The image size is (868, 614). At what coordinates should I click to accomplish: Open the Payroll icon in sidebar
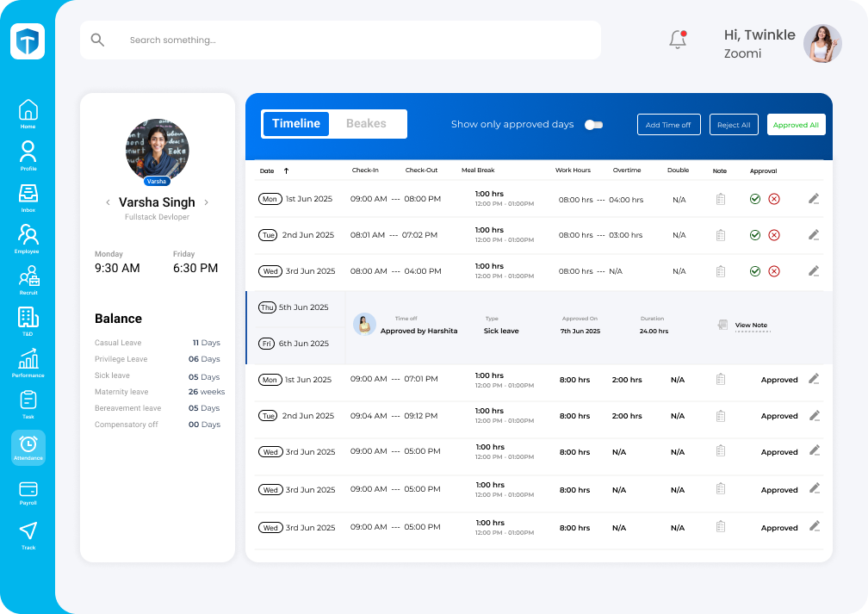[x=28, y=489]
